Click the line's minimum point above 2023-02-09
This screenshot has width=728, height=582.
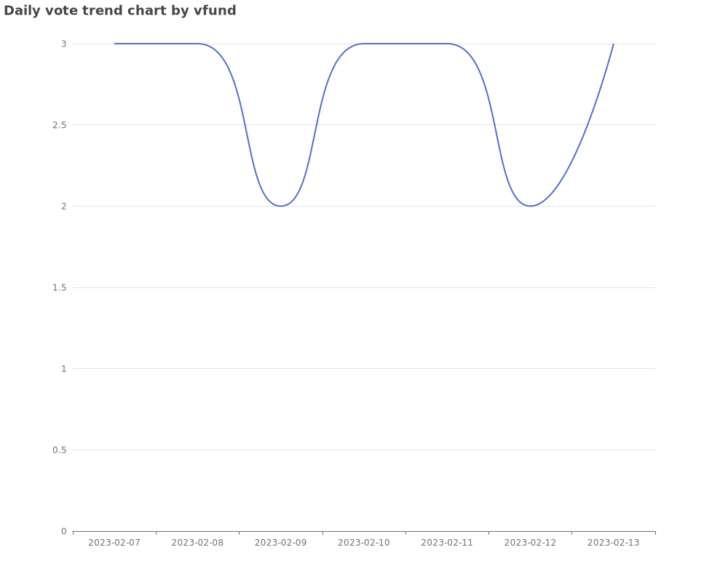click(281, 206)
